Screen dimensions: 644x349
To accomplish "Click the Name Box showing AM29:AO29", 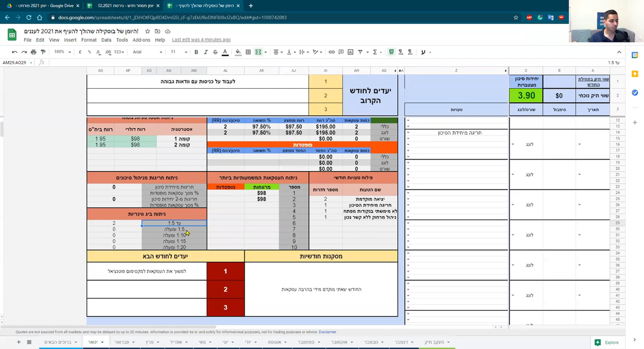I will 15,63.
